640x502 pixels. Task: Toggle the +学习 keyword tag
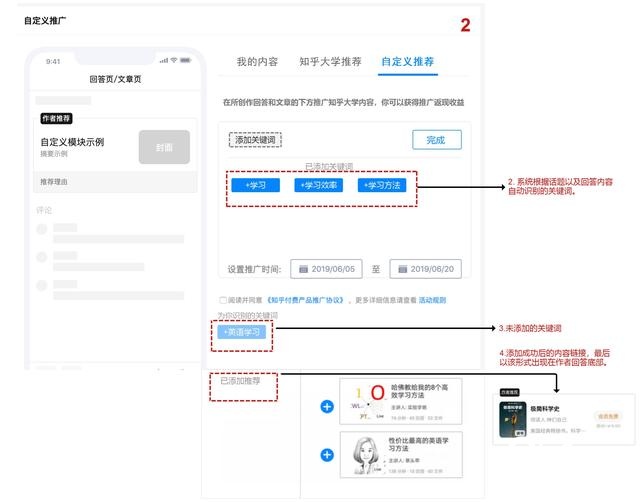point(255,185)
